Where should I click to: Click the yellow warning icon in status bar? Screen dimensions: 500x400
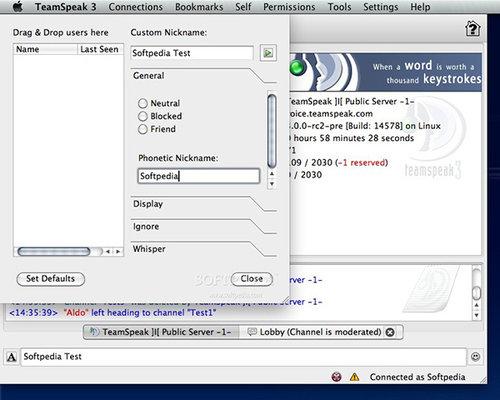pyautogui.click(x=354, y=377)
